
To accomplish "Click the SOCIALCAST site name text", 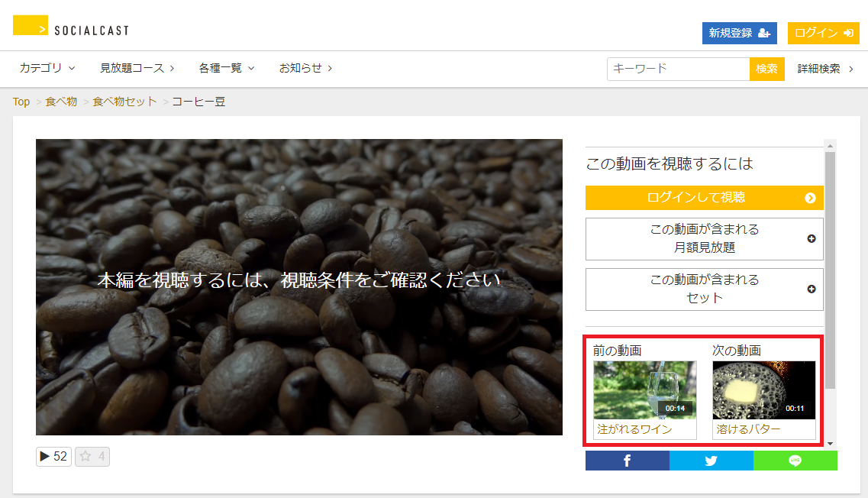I will click(x=92, y=31).
